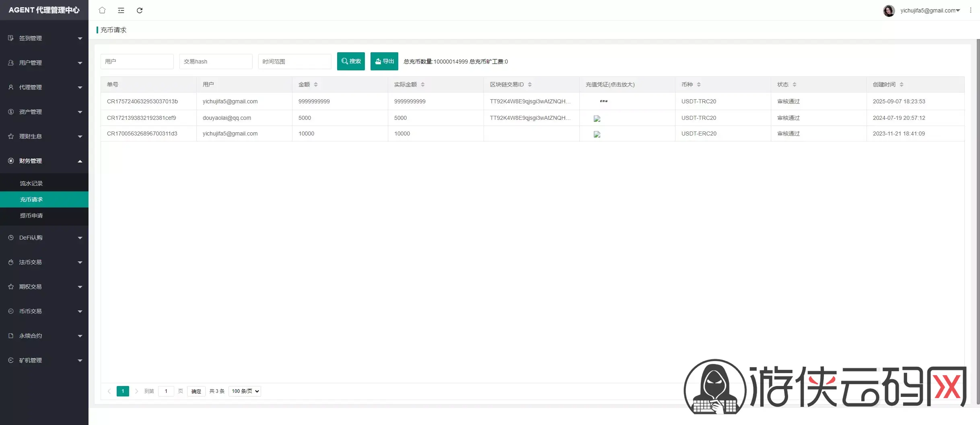This screenshot has height=425, width=980.
Task: Click the 导出 export button
Action: tap(384, 62)
